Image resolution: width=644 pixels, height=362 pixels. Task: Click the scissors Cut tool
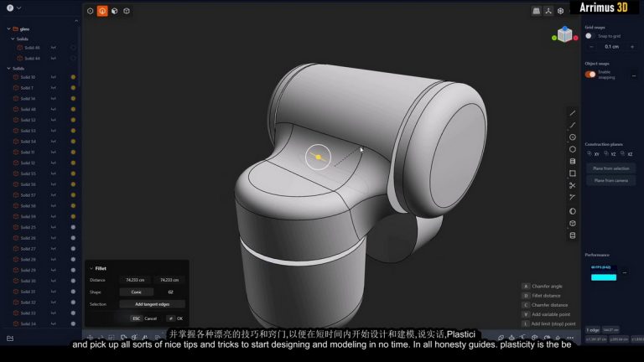[573, 185]
